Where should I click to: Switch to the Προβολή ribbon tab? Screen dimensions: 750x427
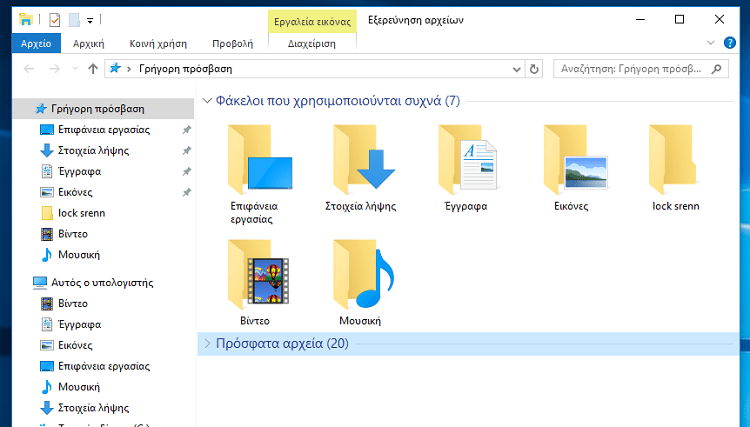tap(232, 43)
